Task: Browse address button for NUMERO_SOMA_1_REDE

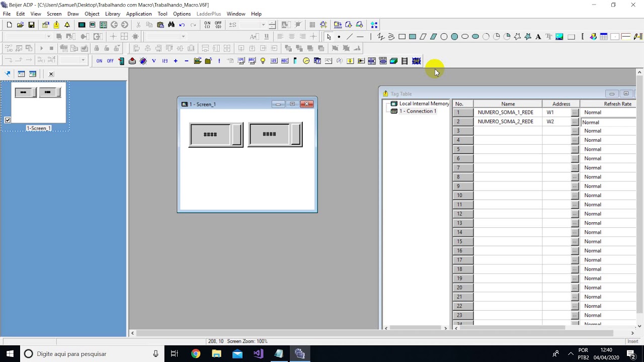Action: click(x=575, y=113)
